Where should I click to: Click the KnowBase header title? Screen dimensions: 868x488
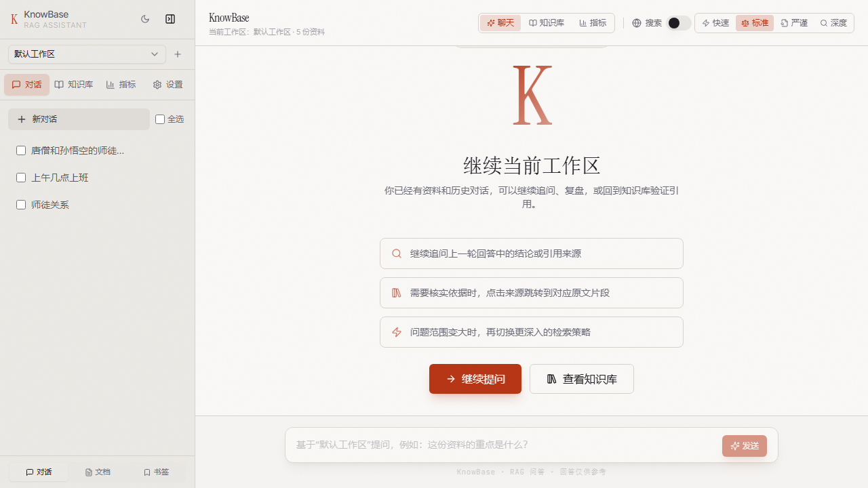[229, 18]
